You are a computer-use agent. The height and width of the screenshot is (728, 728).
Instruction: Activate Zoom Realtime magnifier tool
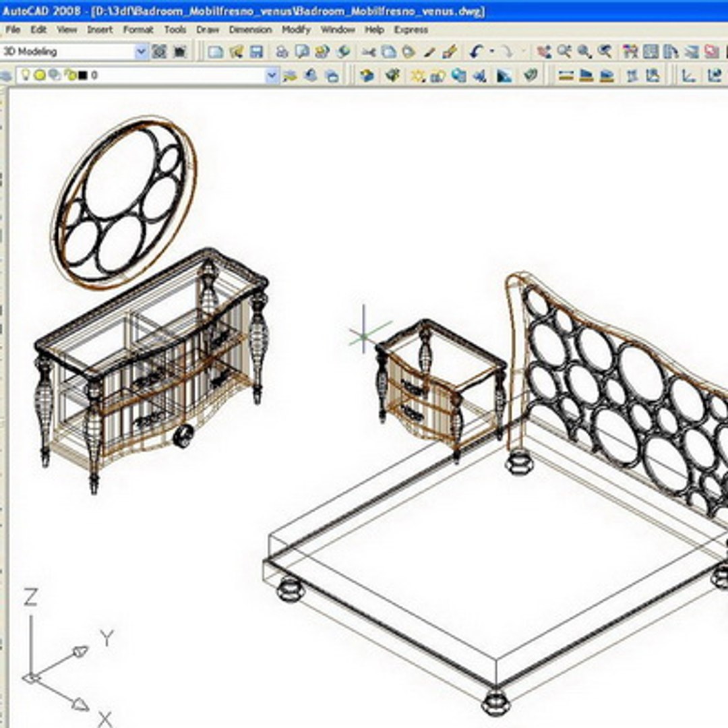(x=564, y=51)
